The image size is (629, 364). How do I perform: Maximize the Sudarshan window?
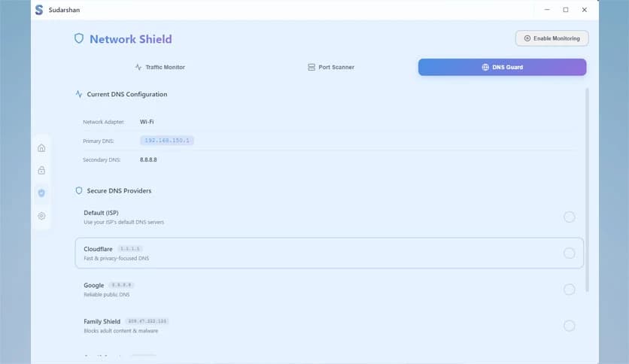point(566,10)
